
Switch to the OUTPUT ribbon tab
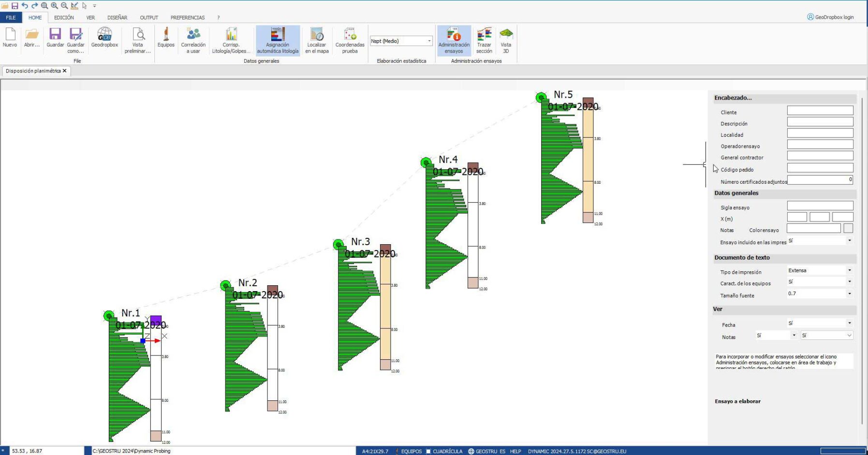pos(148,17)
